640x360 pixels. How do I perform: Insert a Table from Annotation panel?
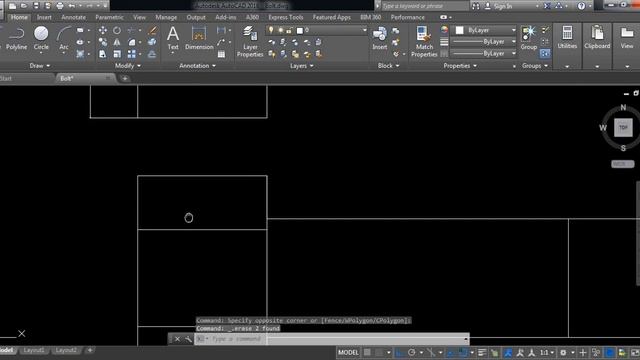point(221,54)
